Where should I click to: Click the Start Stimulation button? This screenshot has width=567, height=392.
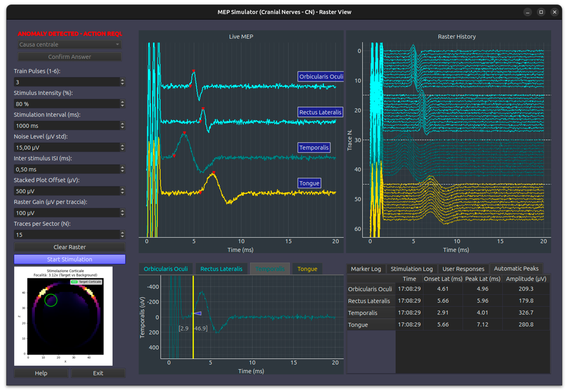coord(70,259)
